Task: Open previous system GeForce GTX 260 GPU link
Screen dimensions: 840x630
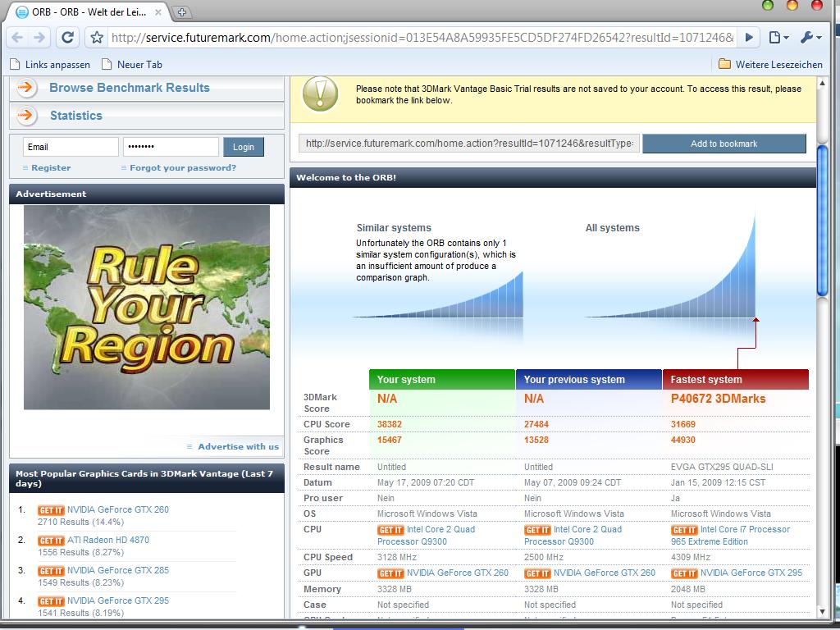Action: (605, 573)
